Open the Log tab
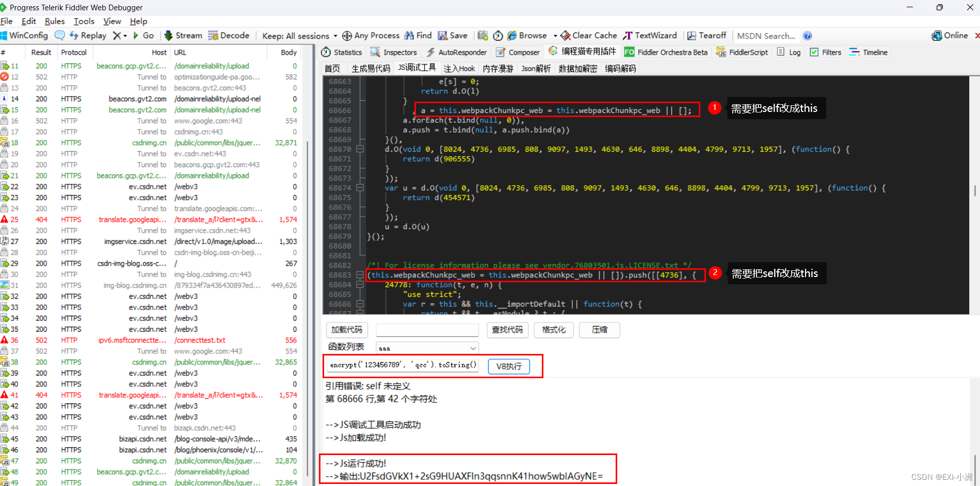The width and height of the screenshot is (980, 486). 789,52
